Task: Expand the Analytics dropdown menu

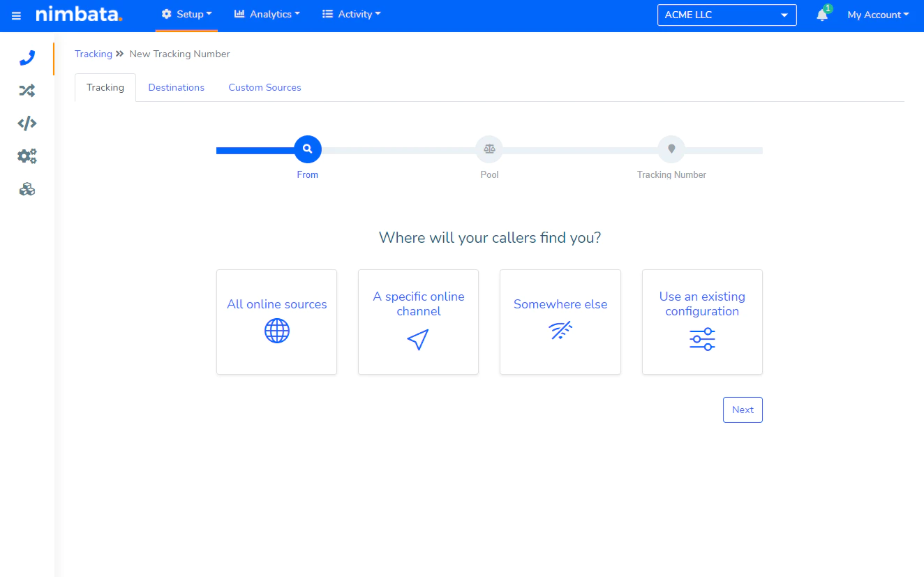Action: (267, 14)
